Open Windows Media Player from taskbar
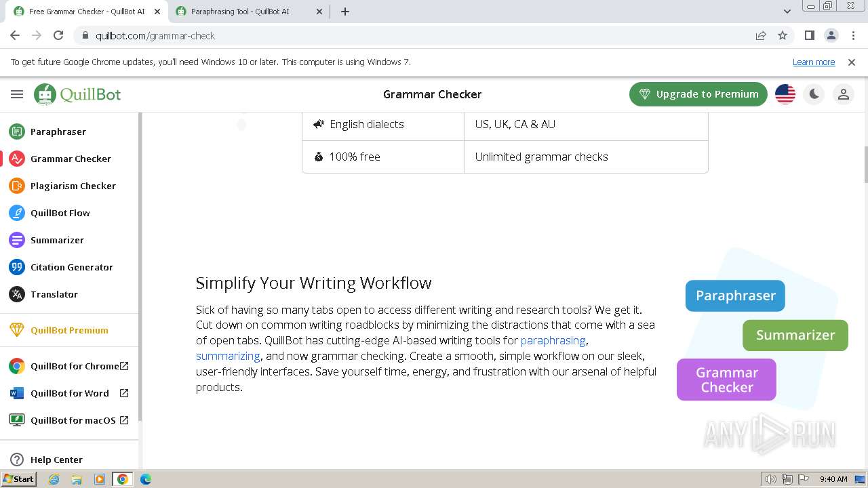Screen dimensions: 868x488 pos(100,479)
